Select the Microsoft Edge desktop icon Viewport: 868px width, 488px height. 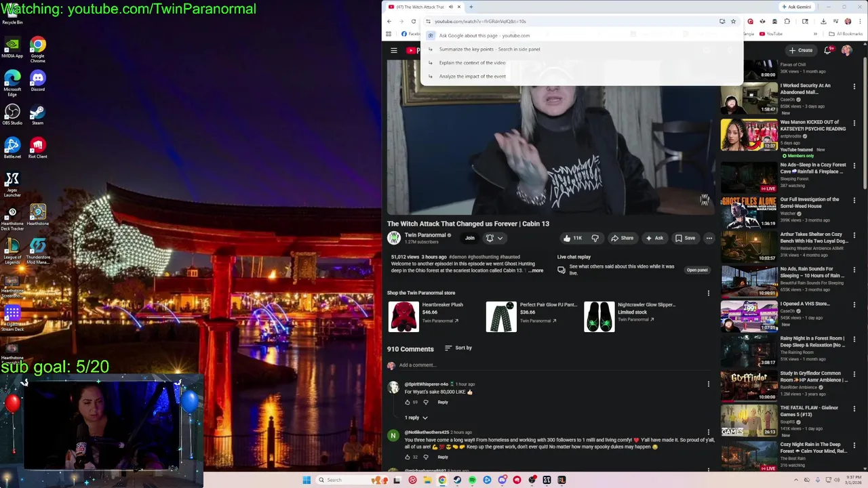pyautogui.click(x=12, y=82)
